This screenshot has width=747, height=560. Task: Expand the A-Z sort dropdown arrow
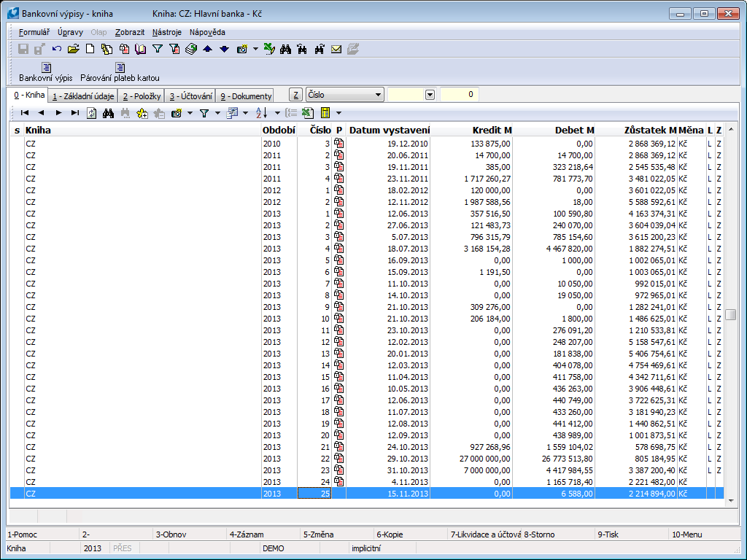(x=277, y=113)
